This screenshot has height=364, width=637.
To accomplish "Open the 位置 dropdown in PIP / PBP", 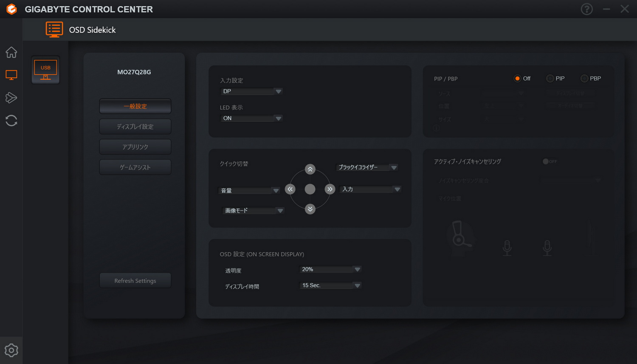I will (503, 106).
